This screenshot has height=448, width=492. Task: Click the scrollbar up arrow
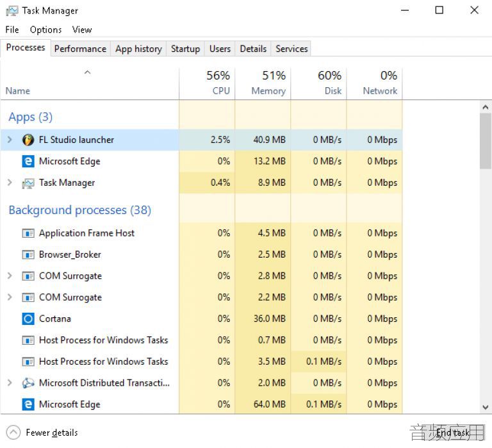[x=486, y=108]
